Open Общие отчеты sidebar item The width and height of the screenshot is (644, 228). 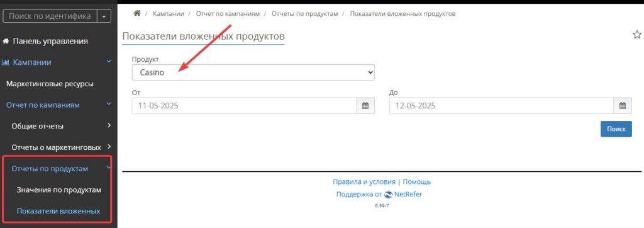[x=38, y=127]
